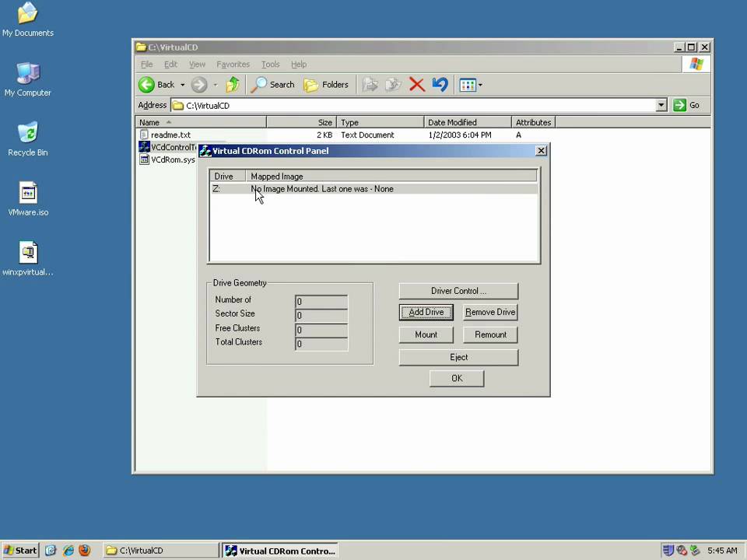Screen dimensions: 747x560
Task: Go Up one folder level
Action: tap(233, 85)
